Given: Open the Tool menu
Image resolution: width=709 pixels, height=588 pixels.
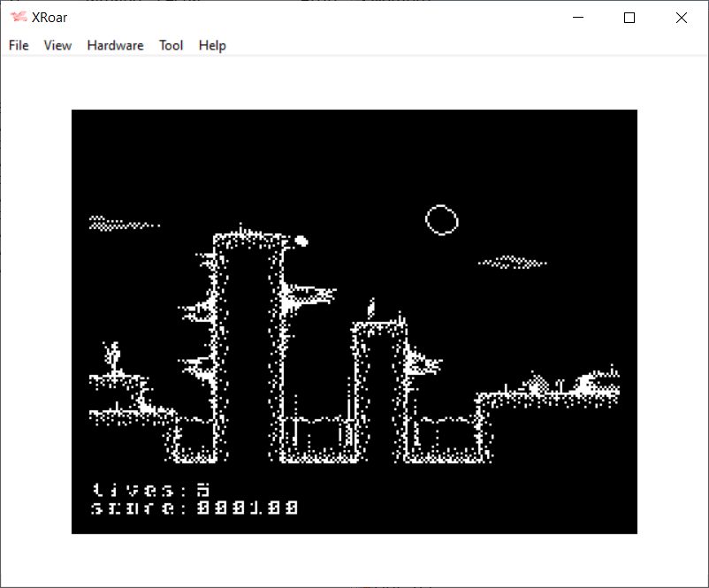Looking at the screenshot, I should pos(171,45).
